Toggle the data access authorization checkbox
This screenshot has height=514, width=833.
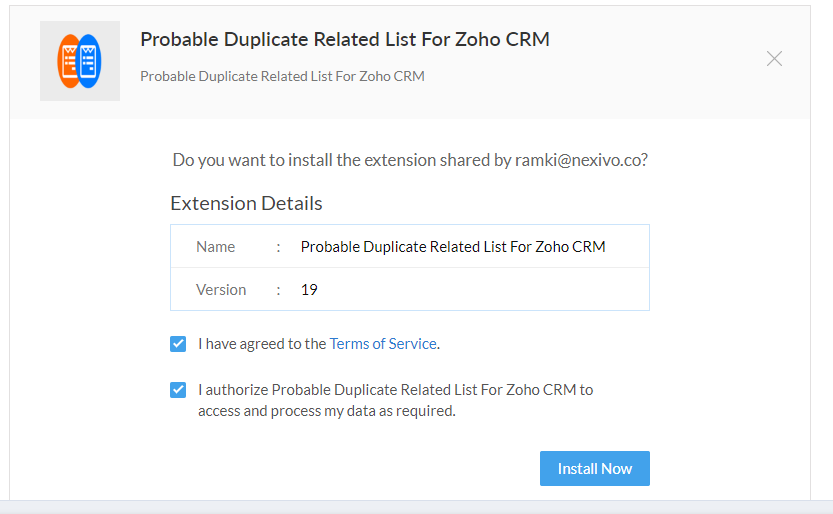coord(178,390)
